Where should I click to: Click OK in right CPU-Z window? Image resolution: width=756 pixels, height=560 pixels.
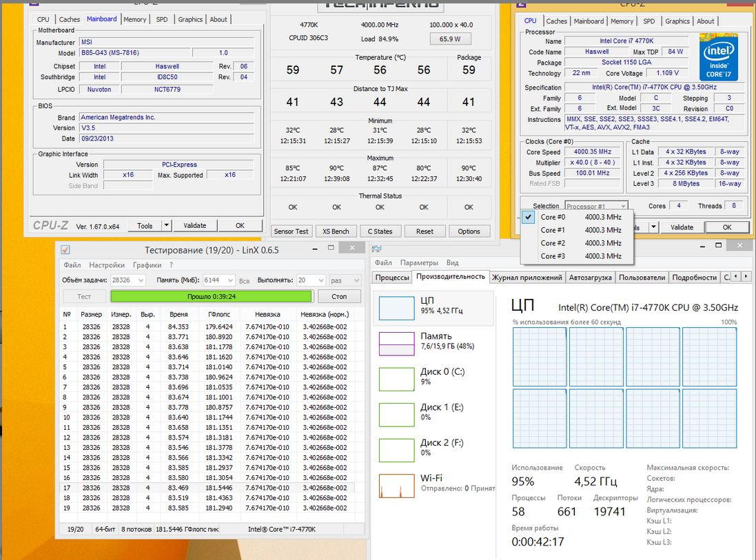(x=727, y=227)
